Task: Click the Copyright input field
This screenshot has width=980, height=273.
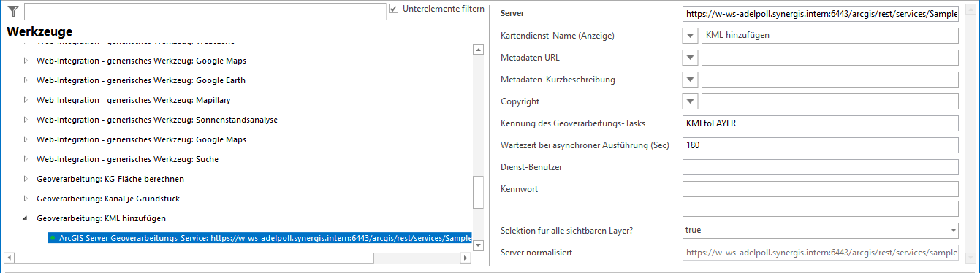Action: 829,101
